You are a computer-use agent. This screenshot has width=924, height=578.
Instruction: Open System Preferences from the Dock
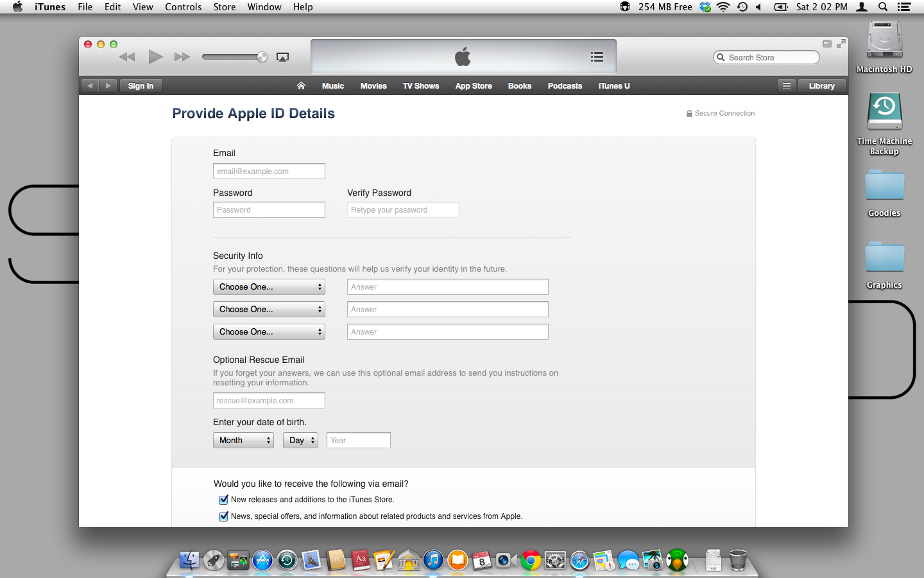pyautogui.click(x=555, y=561)
